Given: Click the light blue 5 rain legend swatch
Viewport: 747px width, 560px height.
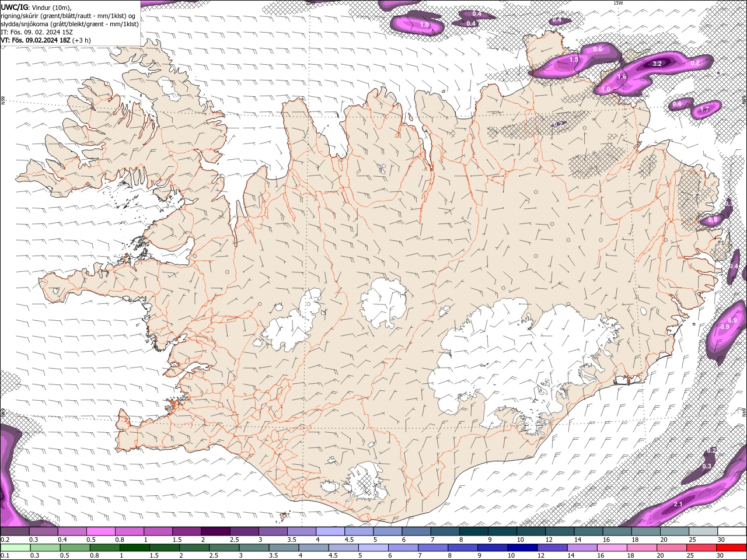Looking at the screenshot, I should coord(373,548).
